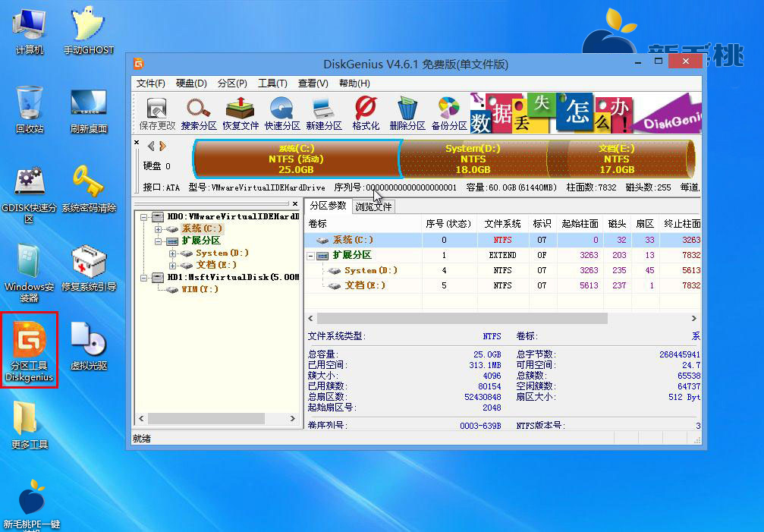Open the 查看(V) menu
The image size is (764, 532).
(313, 83)
